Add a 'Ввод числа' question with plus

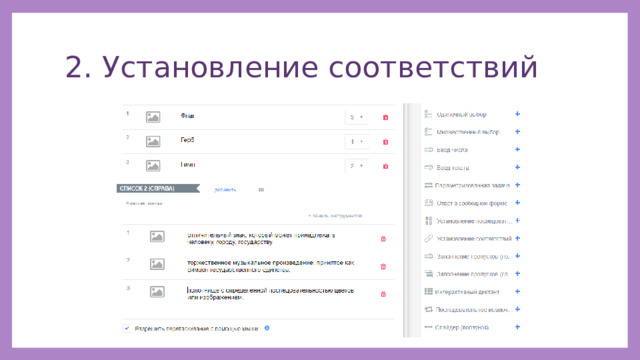(518, 149)
